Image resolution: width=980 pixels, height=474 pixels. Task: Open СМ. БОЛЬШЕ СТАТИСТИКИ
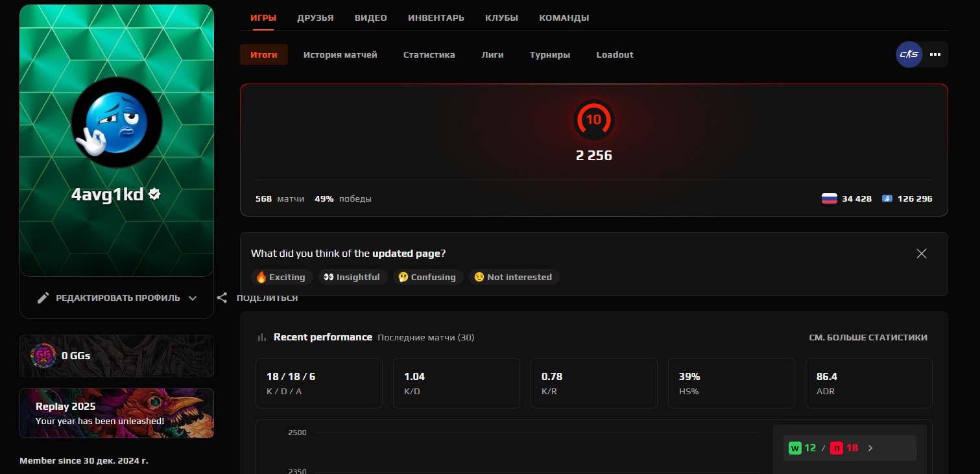pos(868,337)
